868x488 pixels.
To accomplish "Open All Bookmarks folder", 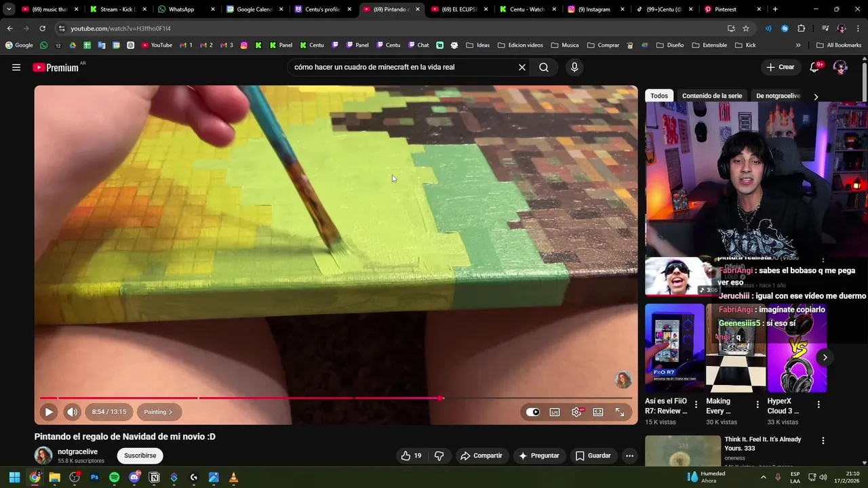I will (839, 45).
